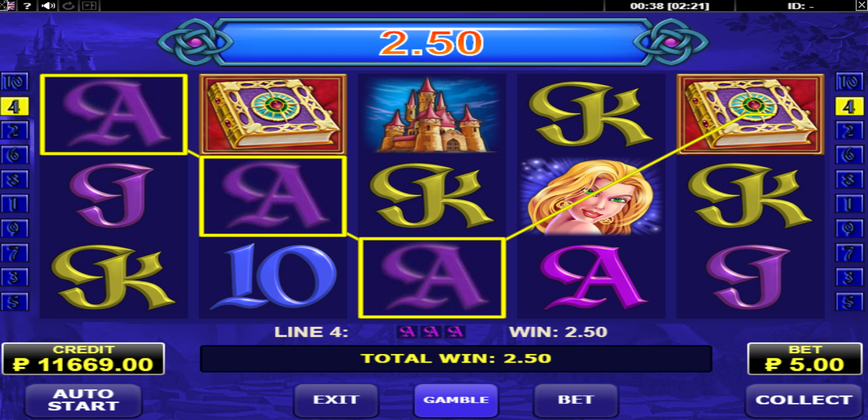Collect winnings with the COLLECT button
This screenshot has width=868, height=420.
[x=804, y=400]
